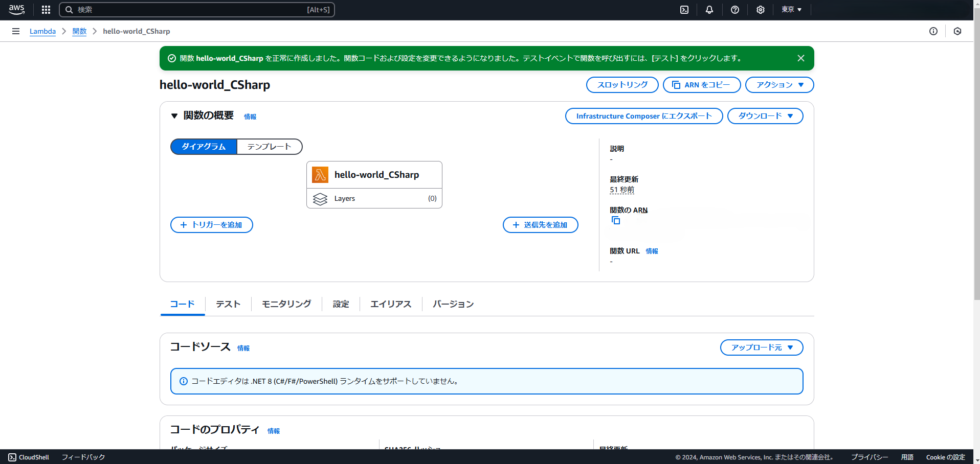
Task: Open the hexagon tutorials panel icon
Action: pyautogui.click(x=957, y=31)
